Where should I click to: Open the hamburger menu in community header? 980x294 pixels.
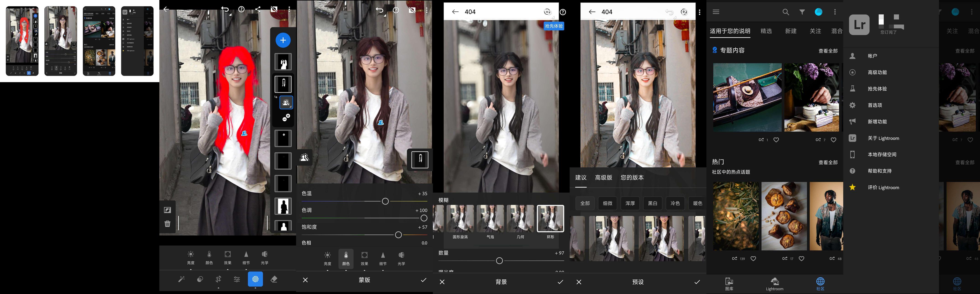click(x=716, y=12)
